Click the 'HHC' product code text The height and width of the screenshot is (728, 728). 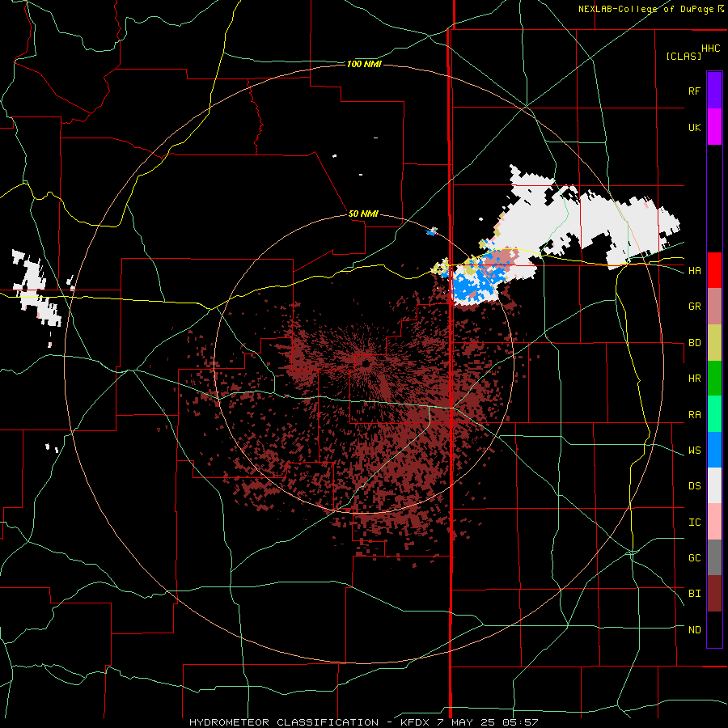pyautogui.click(x=711, y=49)
